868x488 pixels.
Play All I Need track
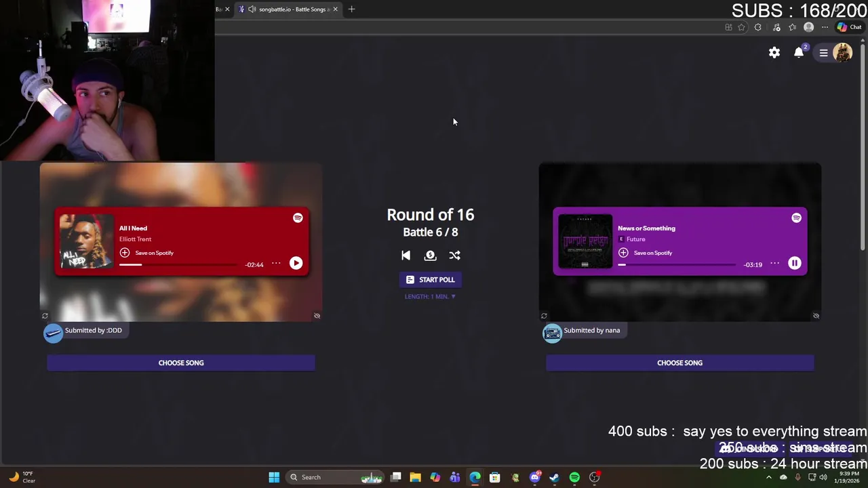[296, 263]
